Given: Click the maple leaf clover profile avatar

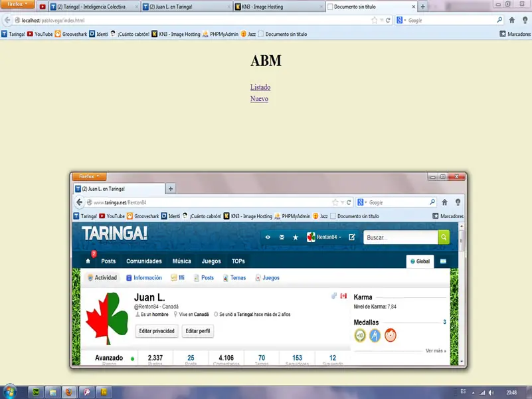Looking at the screenshot, I should click(x=107, y=319).
